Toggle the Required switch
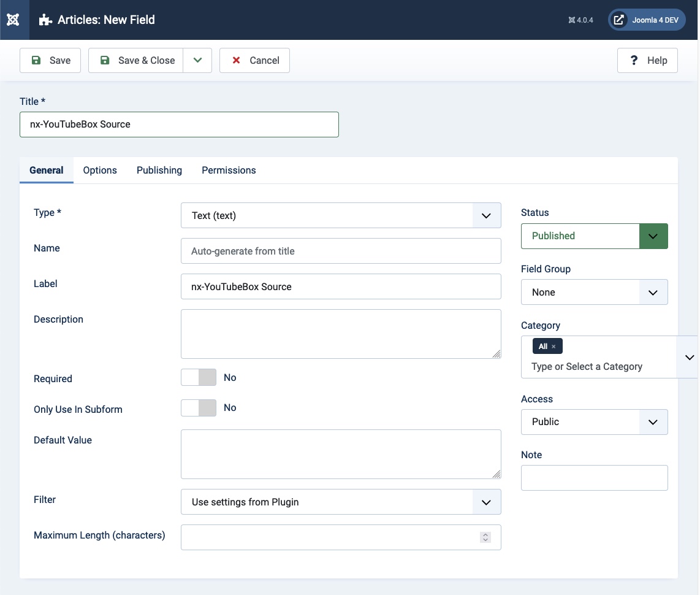The width and height of the screenshot is (700, 595). pos(199,377)
